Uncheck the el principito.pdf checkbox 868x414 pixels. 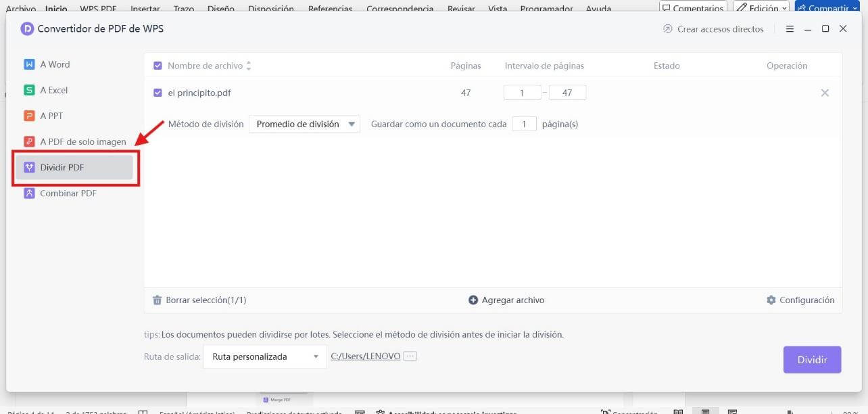coord(158,93)
